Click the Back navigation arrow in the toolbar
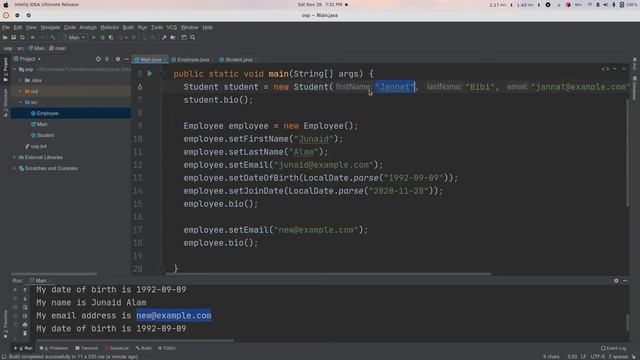This screenshot has width=640, height=360. 33,38
